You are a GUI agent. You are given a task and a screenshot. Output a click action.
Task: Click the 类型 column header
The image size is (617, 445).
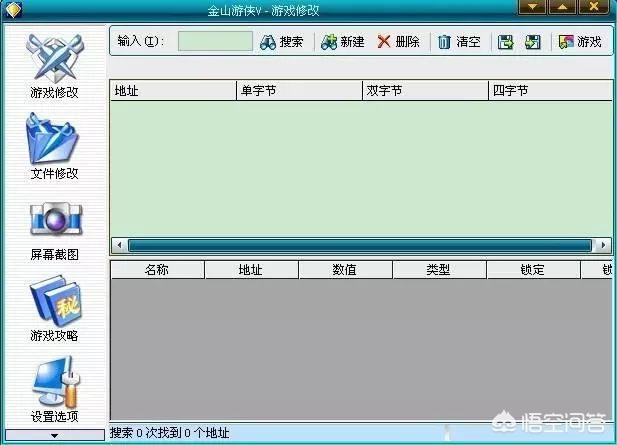click(x=440, y=270)
